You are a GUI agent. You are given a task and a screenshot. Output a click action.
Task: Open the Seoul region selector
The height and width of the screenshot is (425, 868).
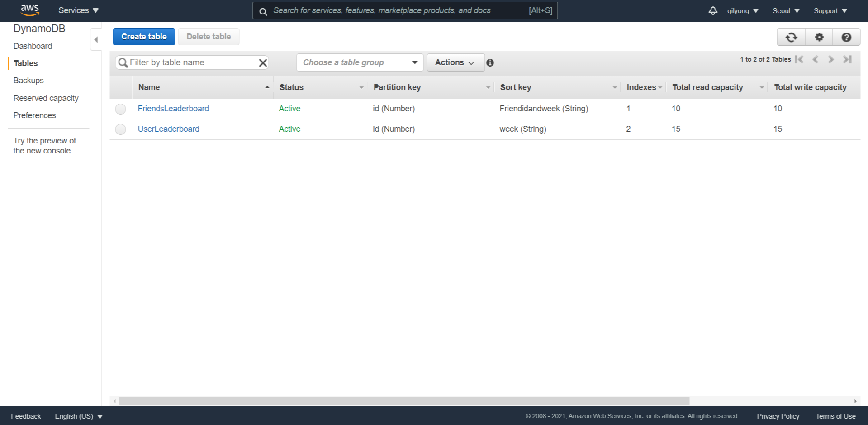tap(786, 10)
